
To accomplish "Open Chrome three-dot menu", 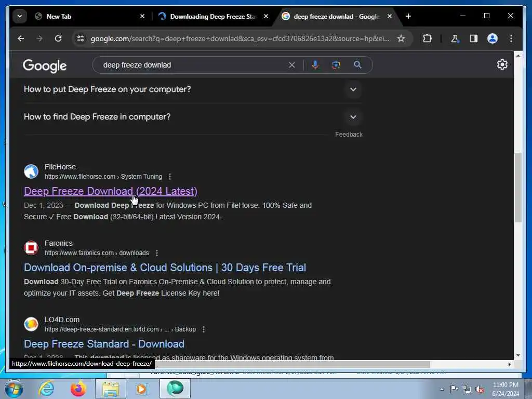I will coord(511,38).
